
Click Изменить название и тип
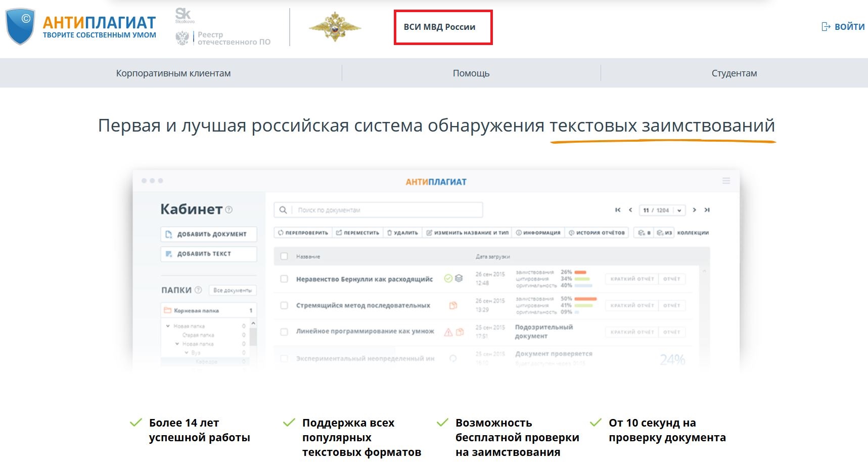point(467,233)
